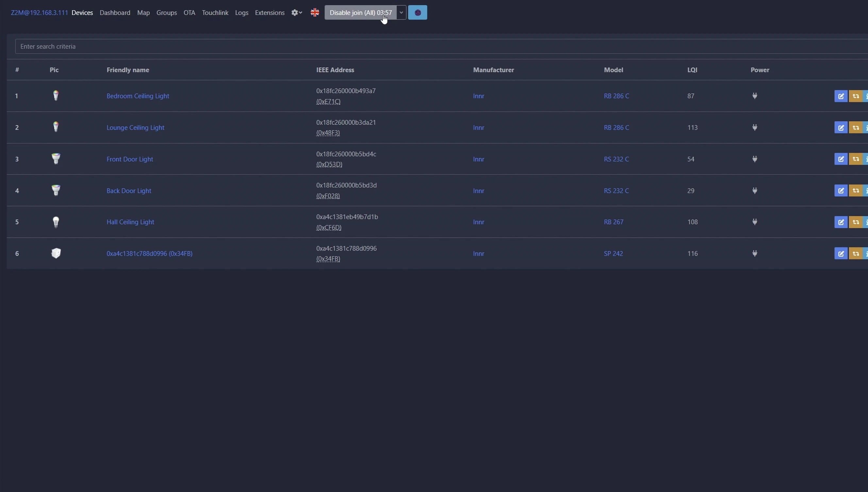Sort by IEEE Address column header
Viewport: 868px width, 492px height.
[335, 70]
